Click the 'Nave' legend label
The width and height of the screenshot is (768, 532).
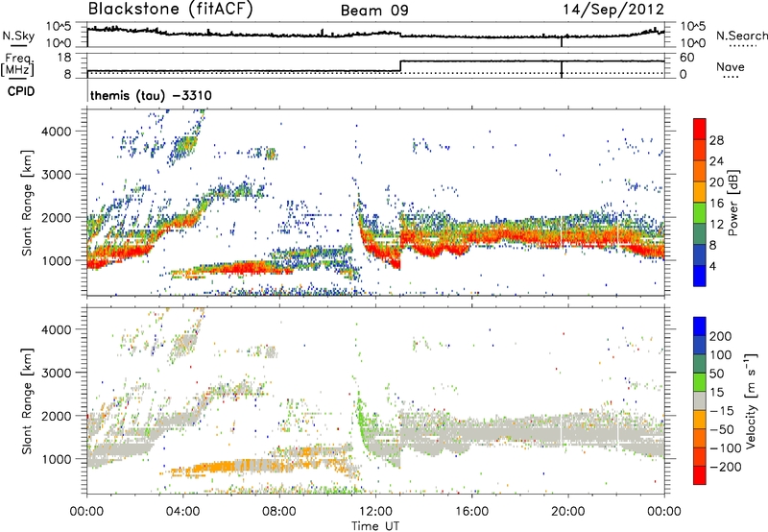[x=731, y=66]
